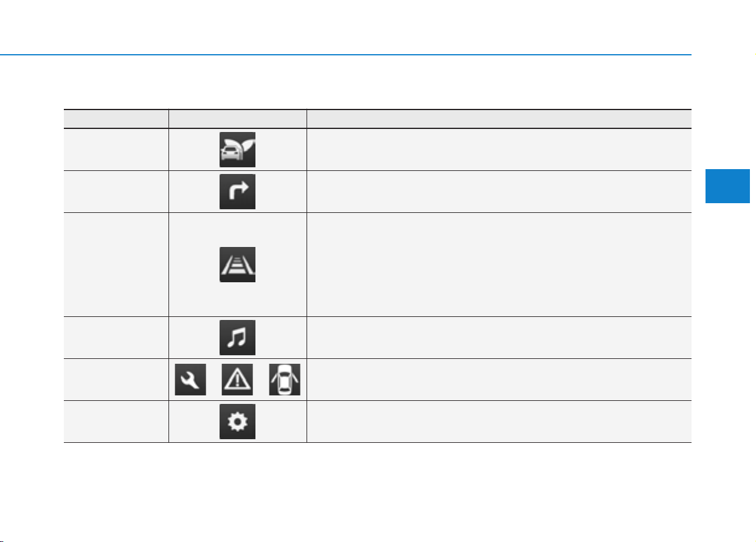
Task: Open the turn-by-turn right arrow icon
Action: (237, 192)
